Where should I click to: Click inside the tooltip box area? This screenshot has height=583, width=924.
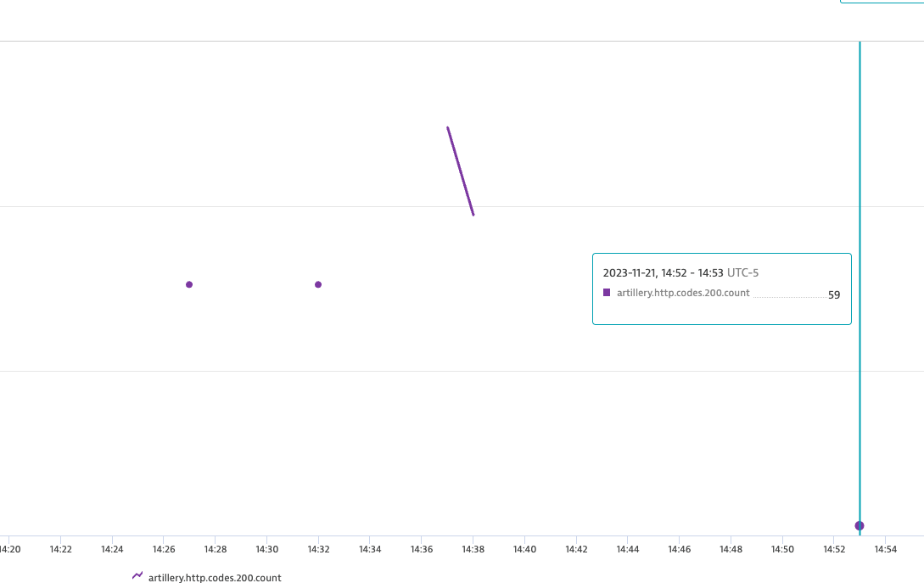click(x=721, y=289)
